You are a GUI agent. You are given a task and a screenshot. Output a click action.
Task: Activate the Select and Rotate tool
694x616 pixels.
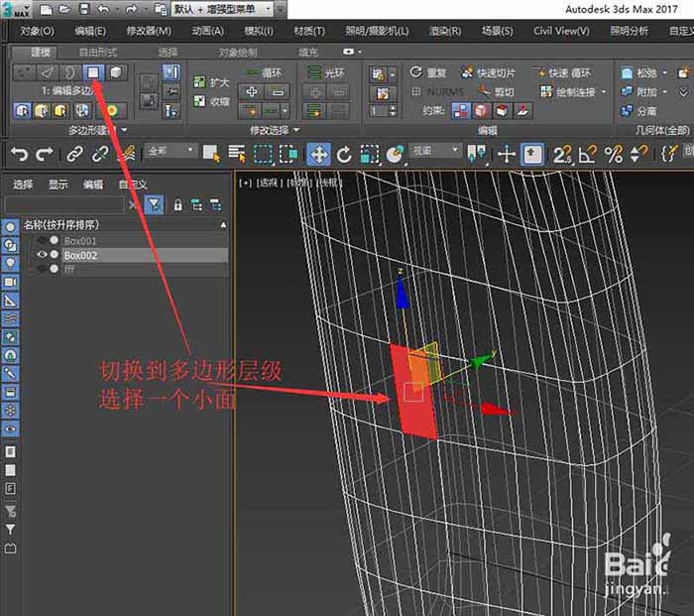(344, 154)
